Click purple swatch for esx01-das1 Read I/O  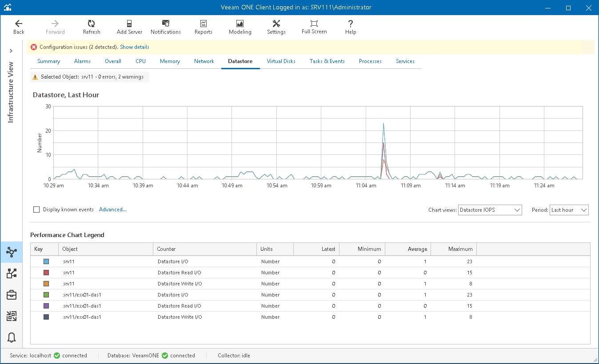(46, 306)
